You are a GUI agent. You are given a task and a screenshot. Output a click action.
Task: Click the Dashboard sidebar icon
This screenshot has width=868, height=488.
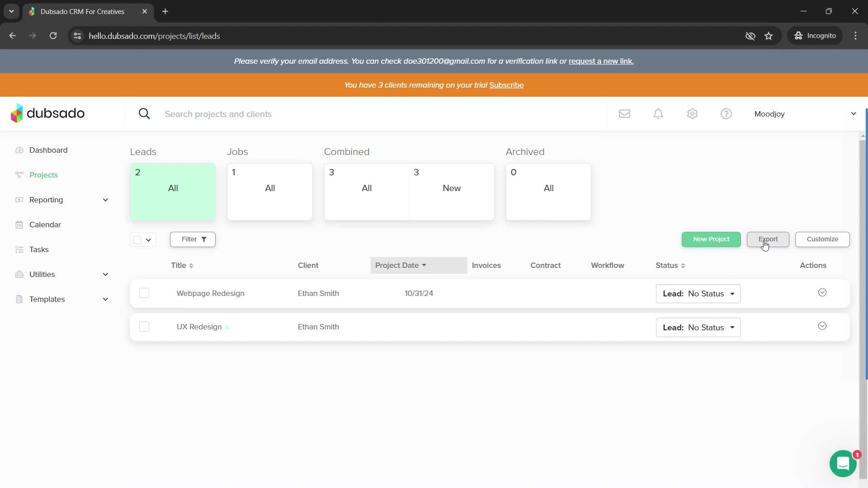(19, 150)
